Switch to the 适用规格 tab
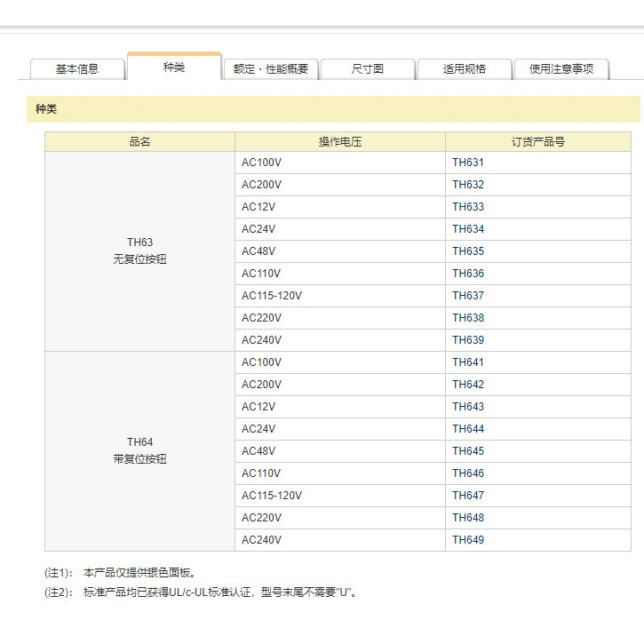 (465, 69)
